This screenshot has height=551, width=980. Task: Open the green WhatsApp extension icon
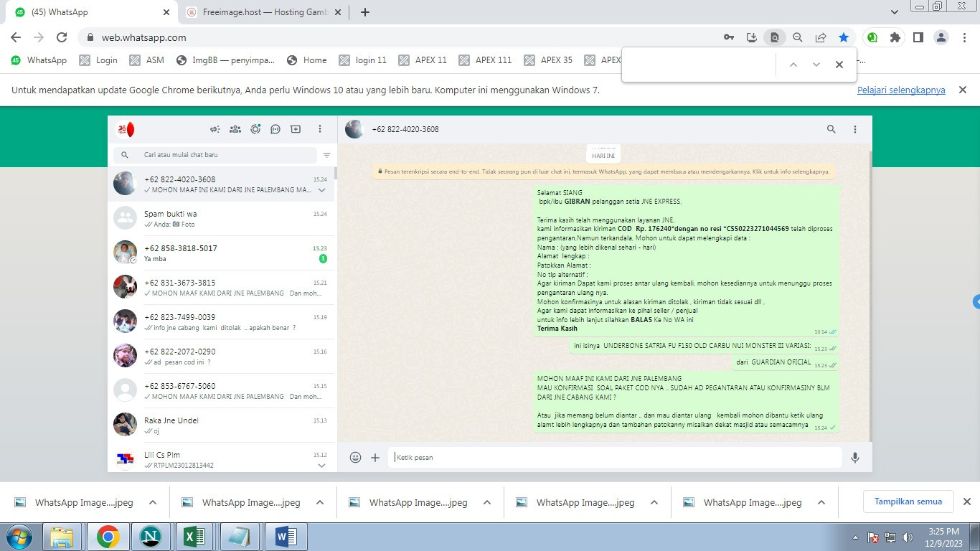pyautogui.click(x=872, y=37)
